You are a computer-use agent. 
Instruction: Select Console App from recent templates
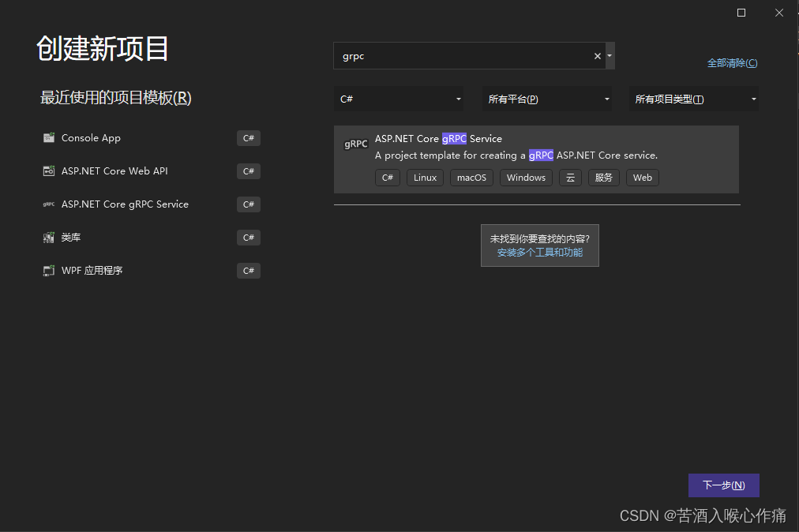152,137
